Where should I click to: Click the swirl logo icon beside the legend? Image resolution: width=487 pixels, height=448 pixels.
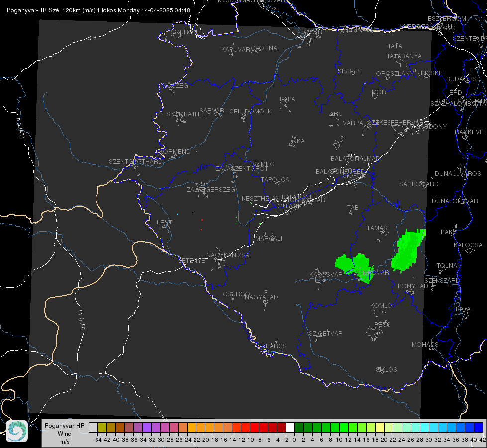[x=17, y=431]
